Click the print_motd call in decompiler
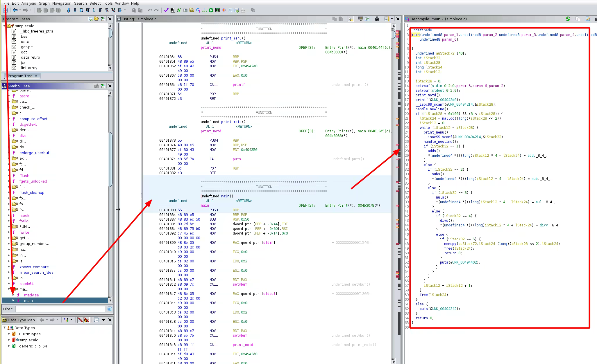This screenshot has width=597, height=364. (426, 95)
